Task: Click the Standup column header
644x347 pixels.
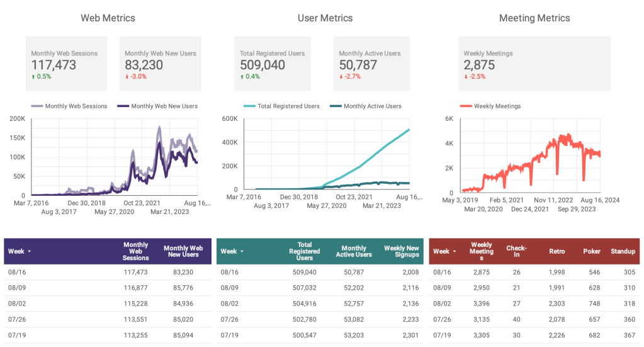Action: click(622, 251)
